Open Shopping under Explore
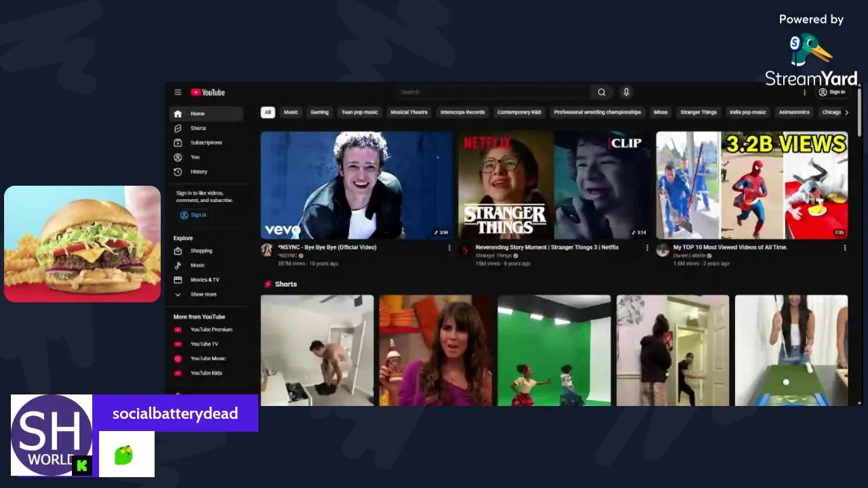Image resolution: width=868 pixels, height=488 pixels. (206, 251)
